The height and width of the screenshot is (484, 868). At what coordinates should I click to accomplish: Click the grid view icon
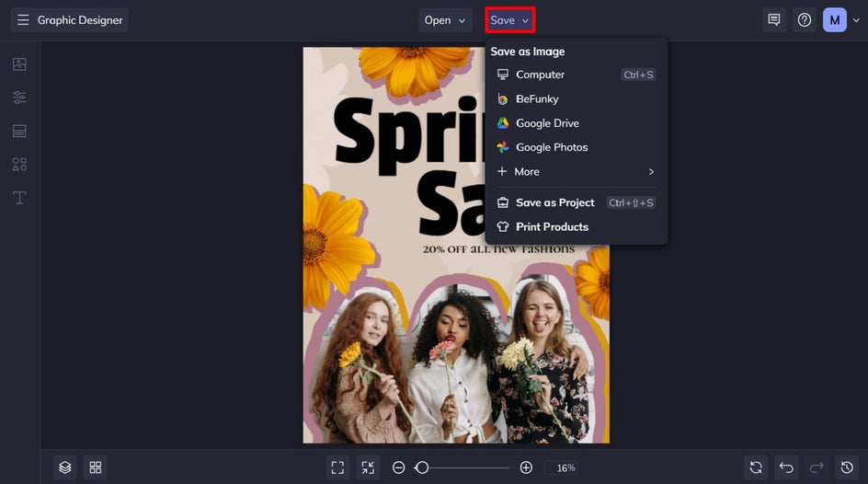pos(96,467)
